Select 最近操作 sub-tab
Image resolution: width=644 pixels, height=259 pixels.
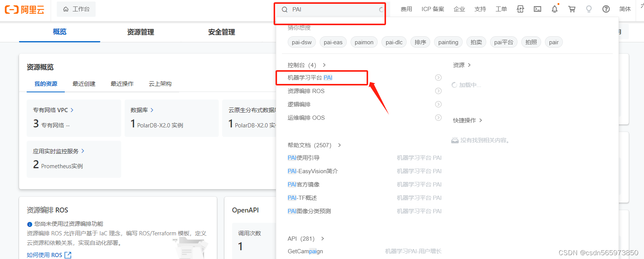pos(122,84)
